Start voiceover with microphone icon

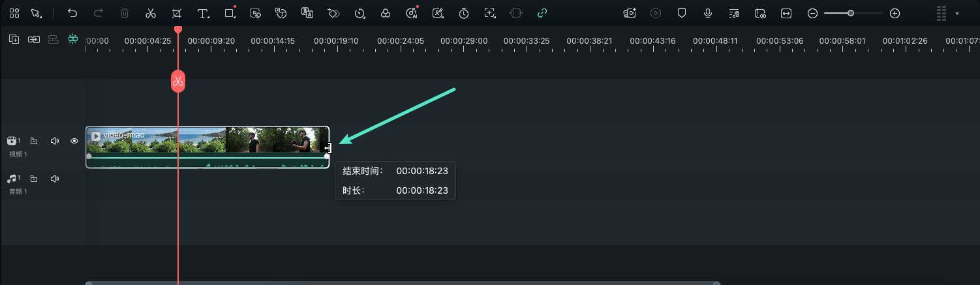pos(708,13)
